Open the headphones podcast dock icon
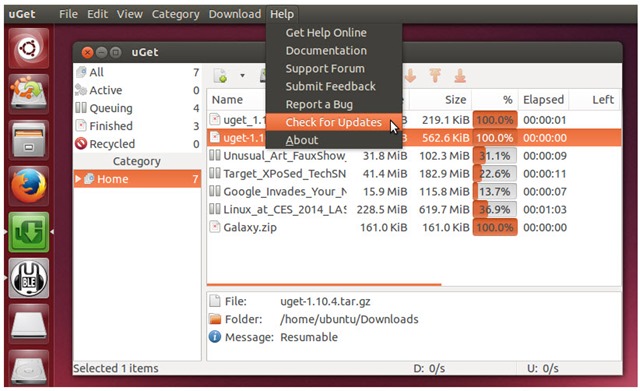This screenshot has width=640, height=391. [29, 278]
